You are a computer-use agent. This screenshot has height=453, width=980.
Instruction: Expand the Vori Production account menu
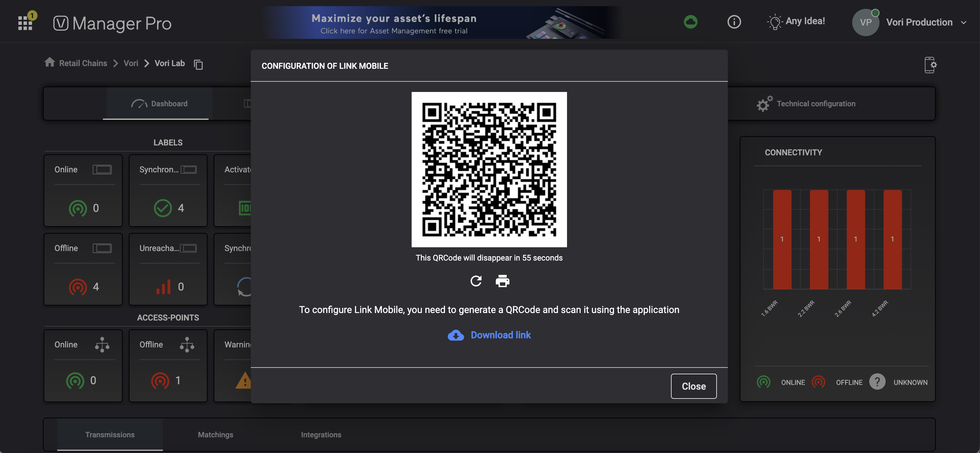point(964,22)
